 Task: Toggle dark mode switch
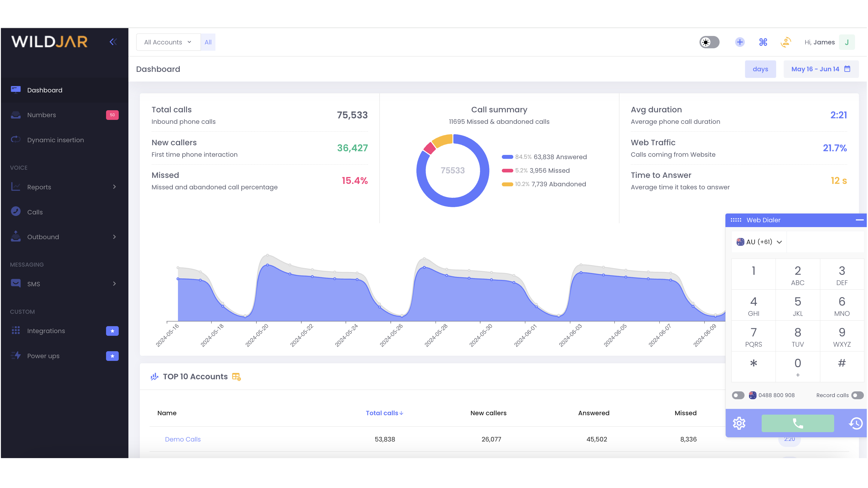point(709,42)
